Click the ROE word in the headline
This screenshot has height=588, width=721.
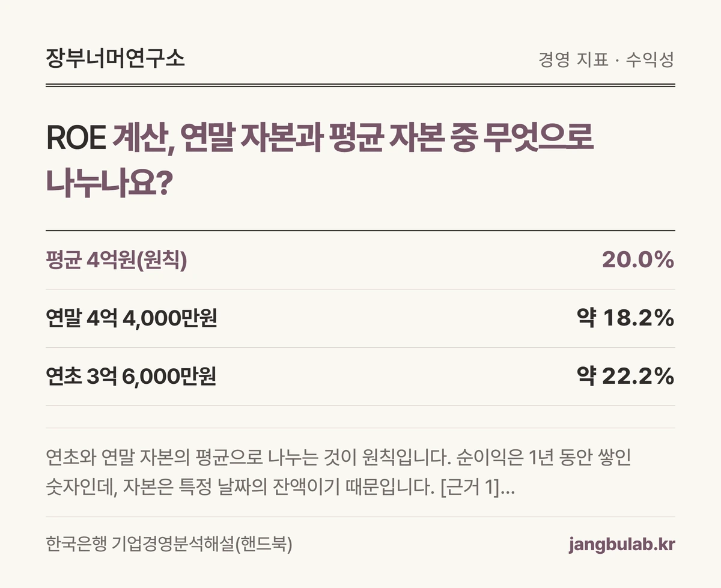(x=76, y=139)
